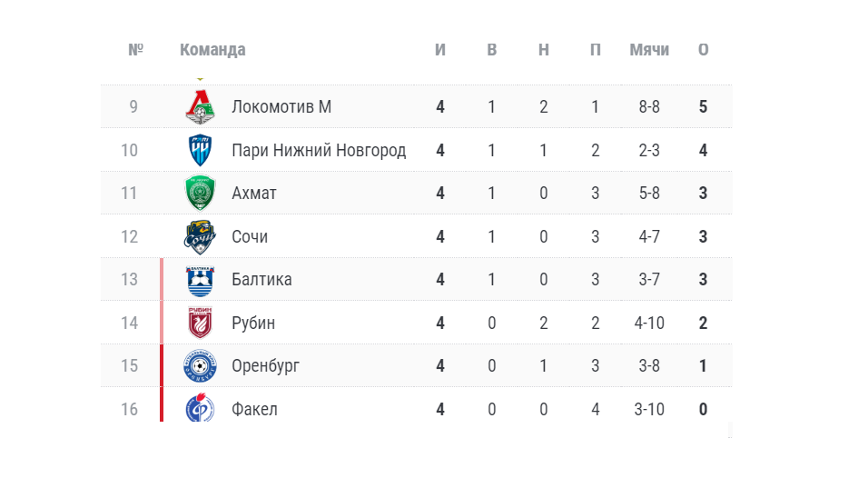Click the О points column header
Image resolution: width=868 pixels, height=488 pixels.
(703, 50)
